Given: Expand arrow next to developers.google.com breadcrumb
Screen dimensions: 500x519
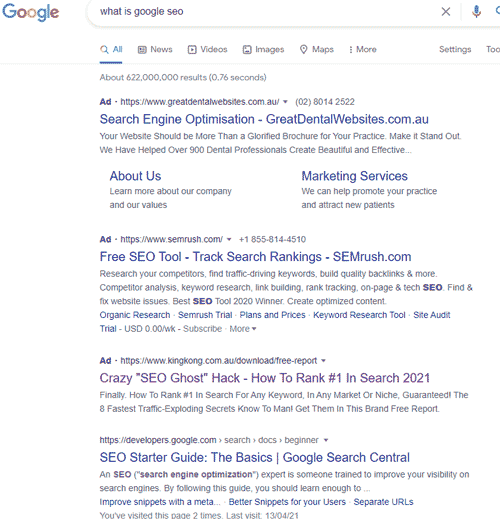Looking at the screenshot, I should click(326, 440).
